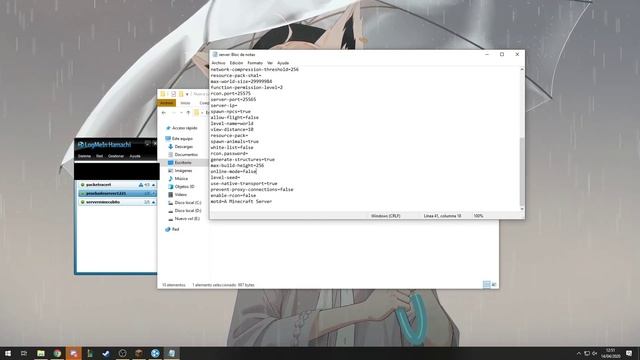Click Notepad scrollbar down arrow
640x360 pixels.
click(522, 209)
